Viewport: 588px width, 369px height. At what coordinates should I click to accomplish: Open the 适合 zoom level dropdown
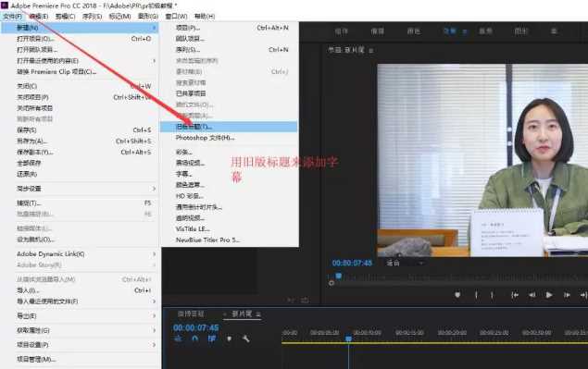[406, 263]
